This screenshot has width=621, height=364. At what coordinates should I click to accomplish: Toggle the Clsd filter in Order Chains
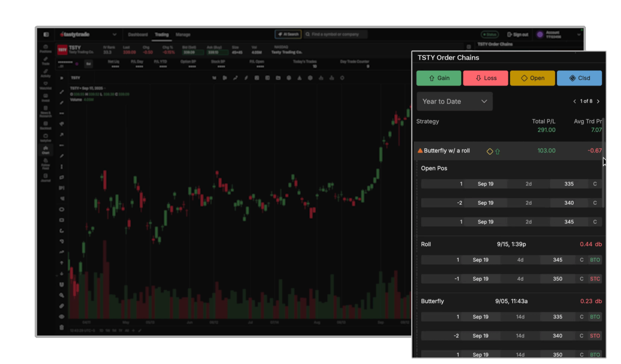tap(579, 78)
